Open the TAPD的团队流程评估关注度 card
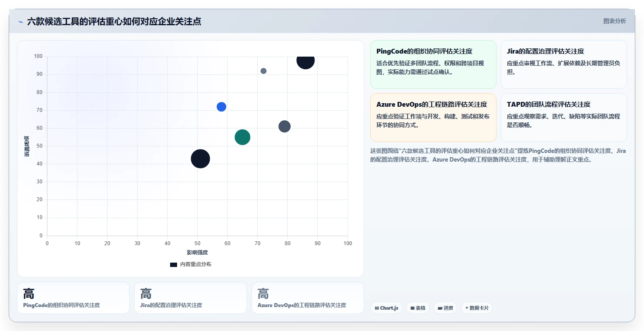This screenshot has height=331, width=644. 564,118
